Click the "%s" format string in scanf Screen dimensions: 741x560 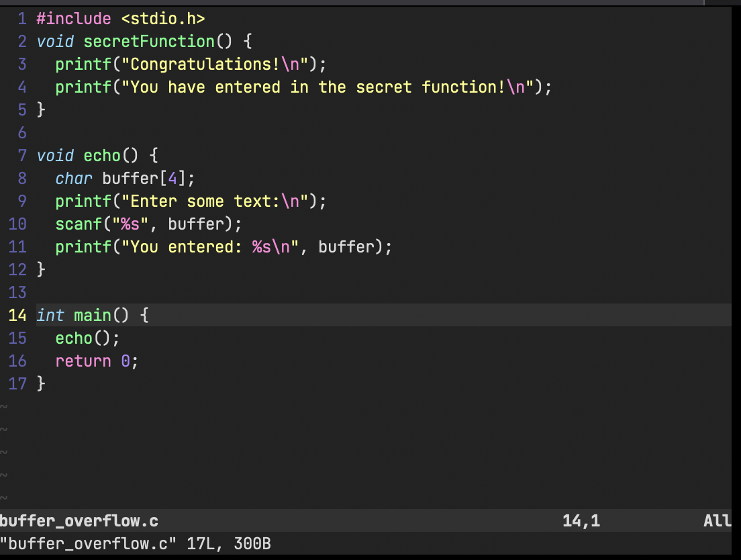(130, 224)
